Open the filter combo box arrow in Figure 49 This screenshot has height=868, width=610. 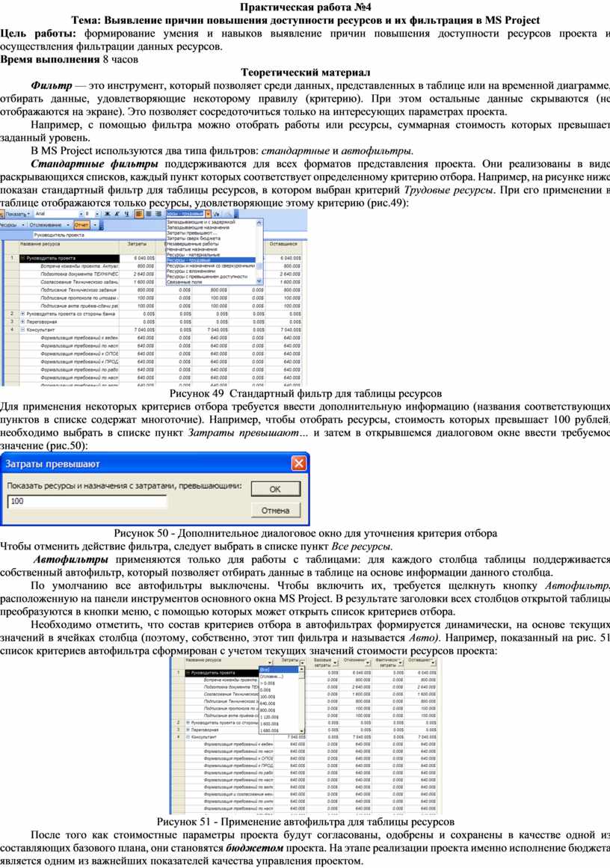click(x=208, y=214)
